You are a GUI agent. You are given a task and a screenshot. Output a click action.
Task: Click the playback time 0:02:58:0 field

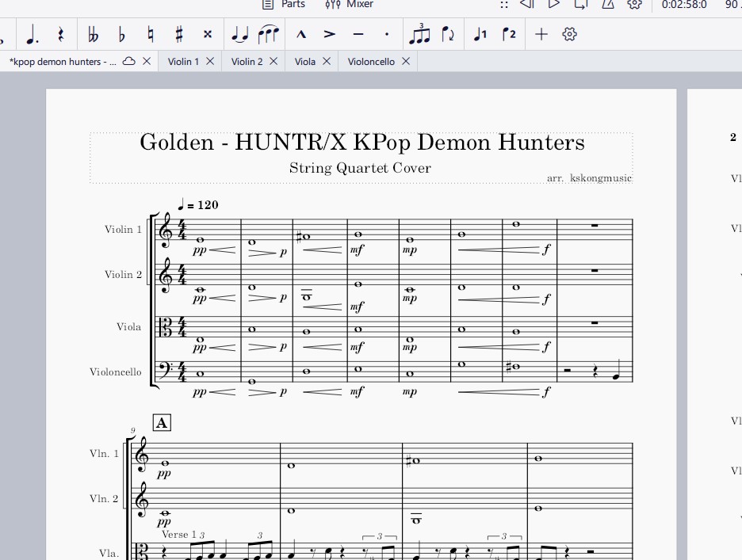684,4
